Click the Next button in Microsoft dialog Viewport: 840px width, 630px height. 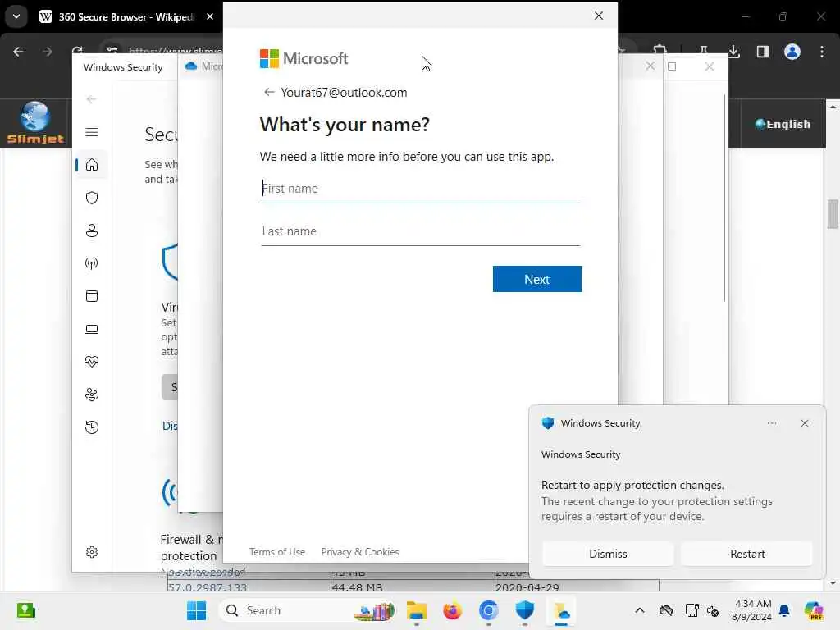[x=536, y=279]
